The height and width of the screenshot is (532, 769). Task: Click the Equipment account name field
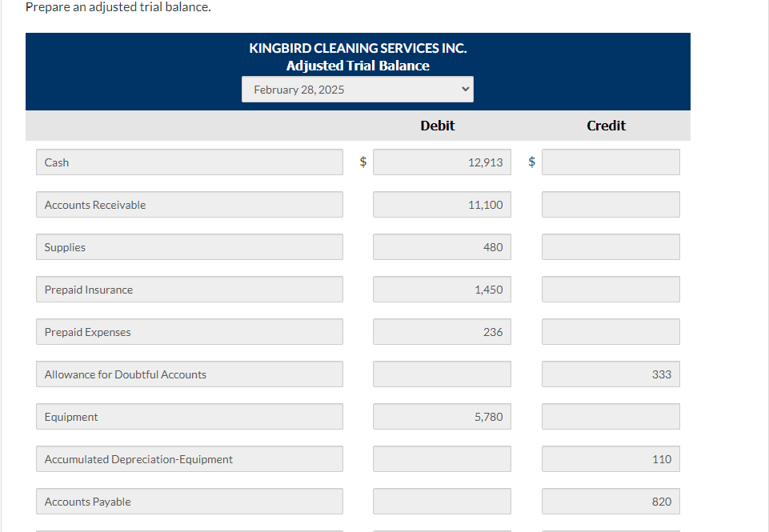coord(189,416)
